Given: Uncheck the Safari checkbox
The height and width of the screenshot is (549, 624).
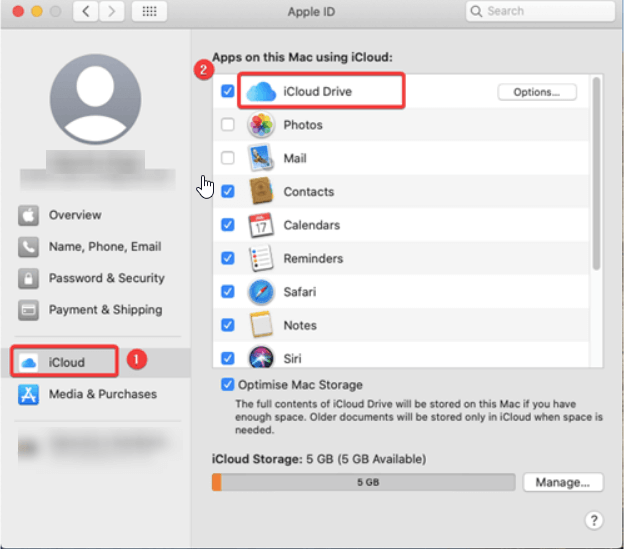Looking at the screenshot, I should click(228, 292).
